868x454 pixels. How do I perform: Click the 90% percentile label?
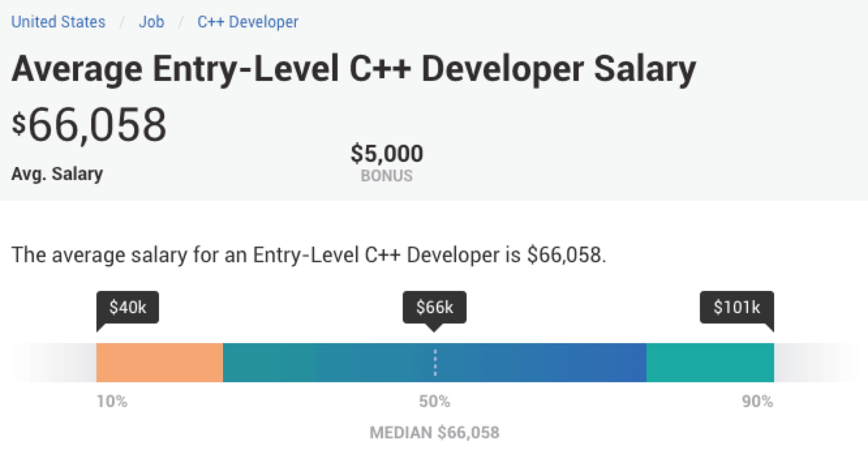click(757, 401)
